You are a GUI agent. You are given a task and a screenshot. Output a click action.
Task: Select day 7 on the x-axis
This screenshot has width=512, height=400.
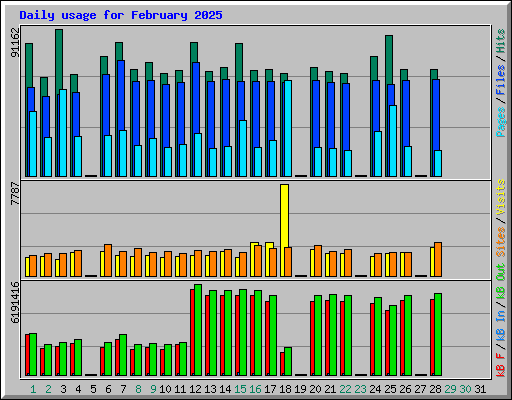(123, 389)
